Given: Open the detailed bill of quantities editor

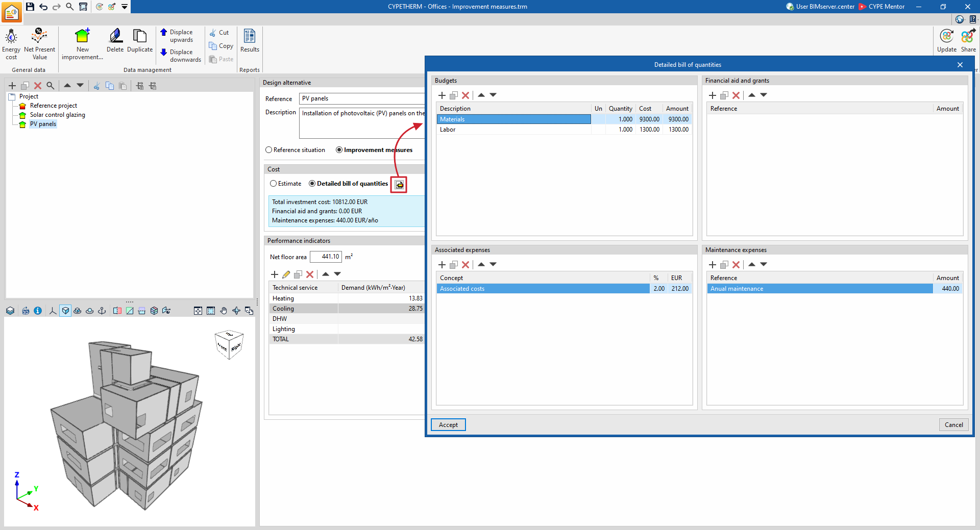Looking at the screenshot, I should pos(400,184).
